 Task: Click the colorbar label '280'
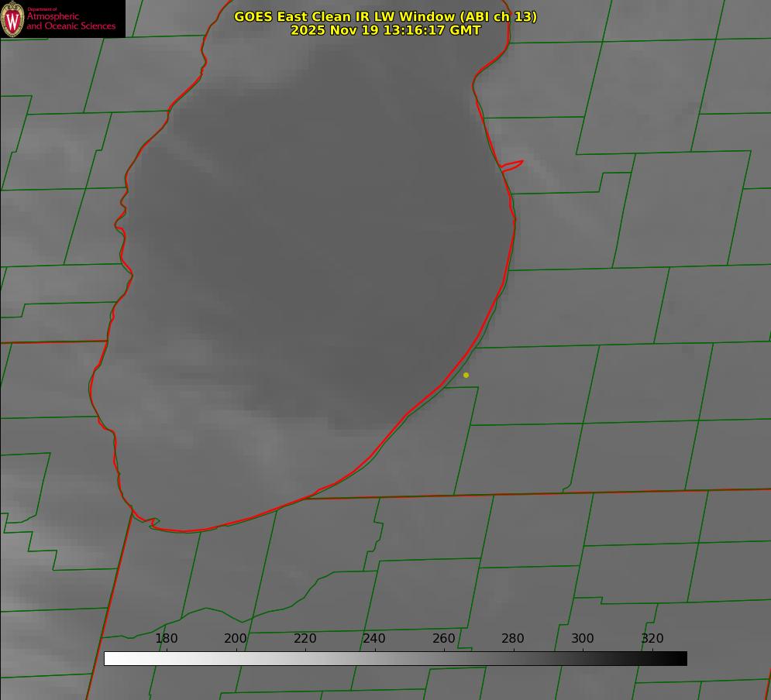(513, 638)
